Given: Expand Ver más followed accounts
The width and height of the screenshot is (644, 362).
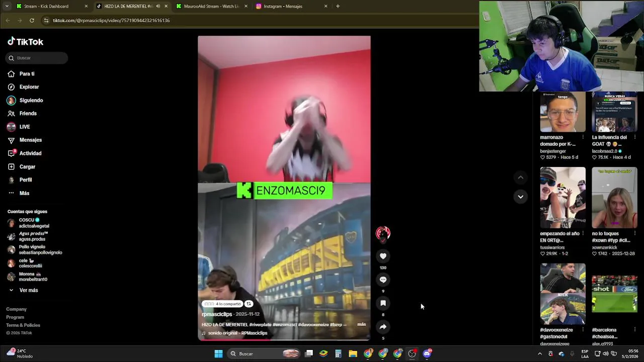Looking at the screenshot, I should pyautogui.click(x=23, y=290).
